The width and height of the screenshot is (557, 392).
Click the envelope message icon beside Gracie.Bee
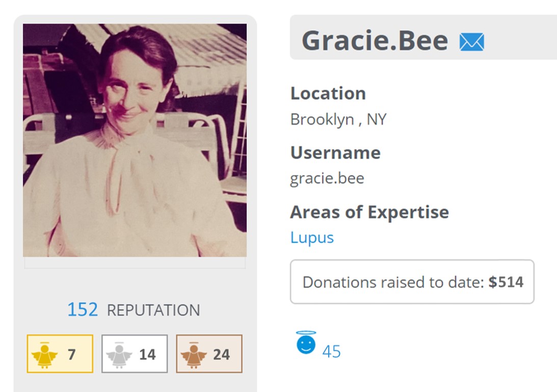click(471, 41)
